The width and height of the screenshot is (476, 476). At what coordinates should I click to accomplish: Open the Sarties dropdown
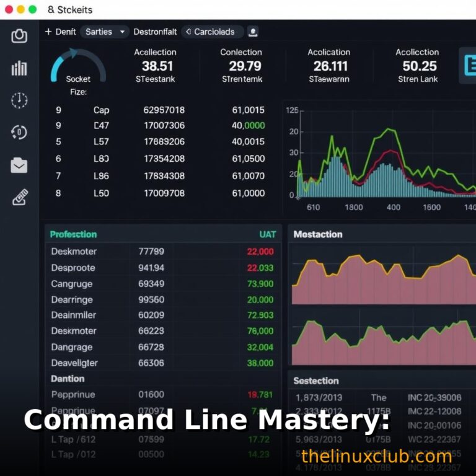pyautogui.click(x=105, y=32)
